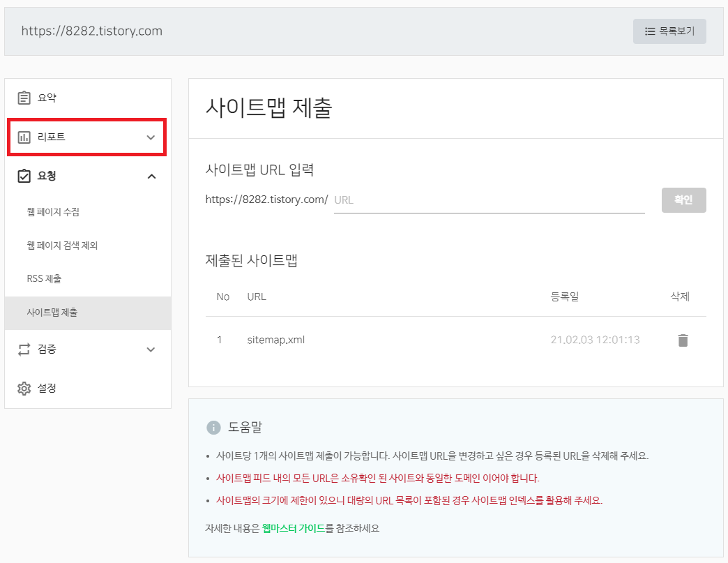Image resolution: width=728 pixels, height=563 pixels.
Task: Open the 검증 menu label
Action: pos(47,349)
